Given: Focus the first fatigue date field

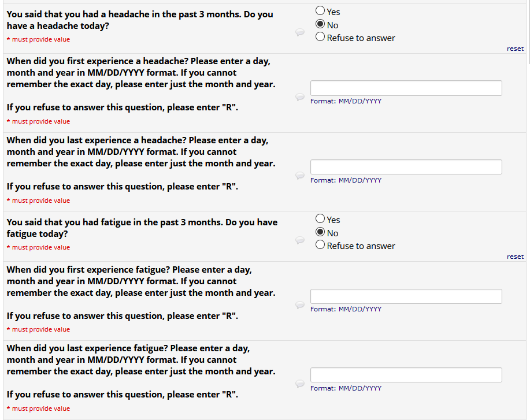Looking at the screenshot, I should point(406,296).
